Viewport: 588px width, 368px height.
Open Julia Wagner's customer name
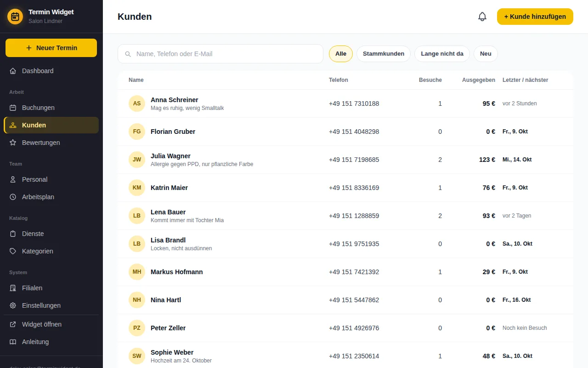(x=170, y=156)
